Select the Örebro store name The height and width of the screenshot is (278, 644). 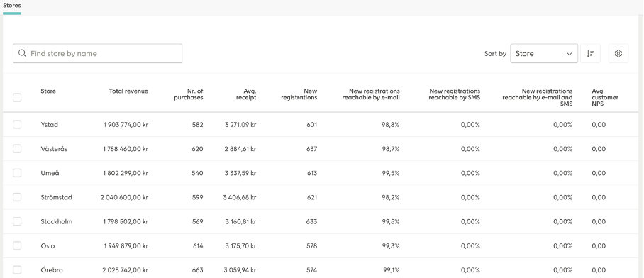pos(52,269)
